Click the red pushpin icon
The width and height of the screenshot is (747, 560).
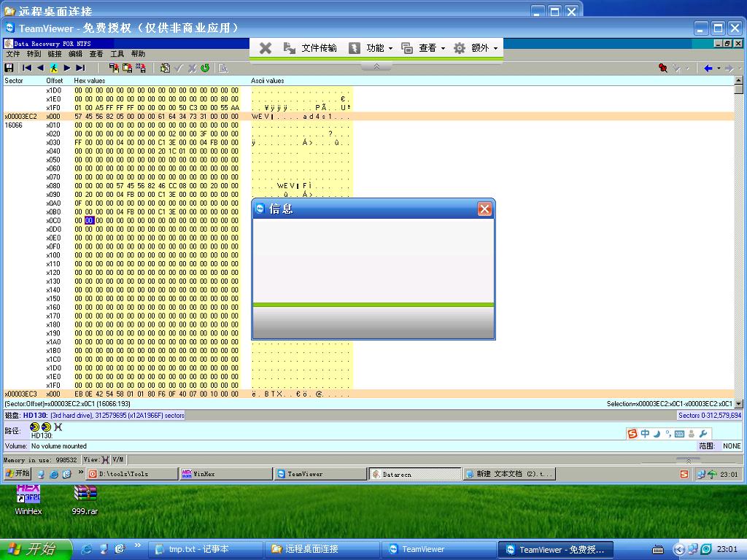click(662, 68)
